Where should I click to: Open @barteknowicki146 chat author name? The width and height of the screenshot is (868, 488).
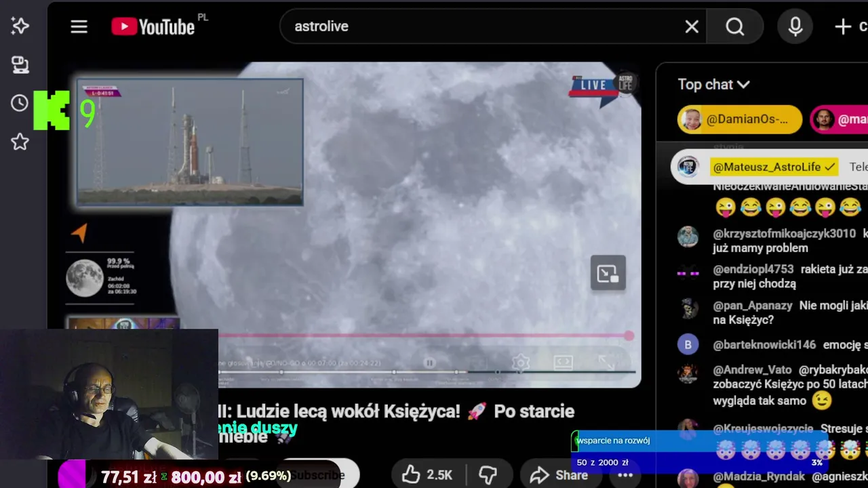click(x=764, y=345)
